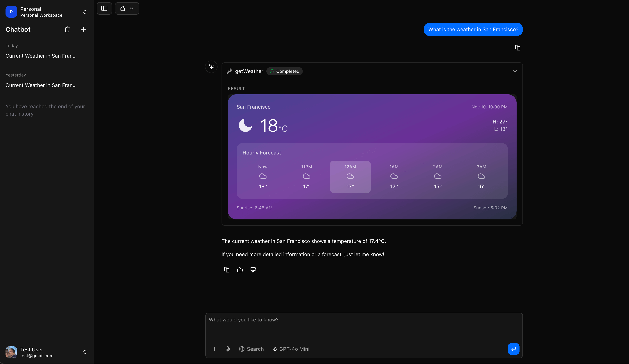Expand the getWeather result details chevron
Screen dimensions: 629x364
pos(515,71)
